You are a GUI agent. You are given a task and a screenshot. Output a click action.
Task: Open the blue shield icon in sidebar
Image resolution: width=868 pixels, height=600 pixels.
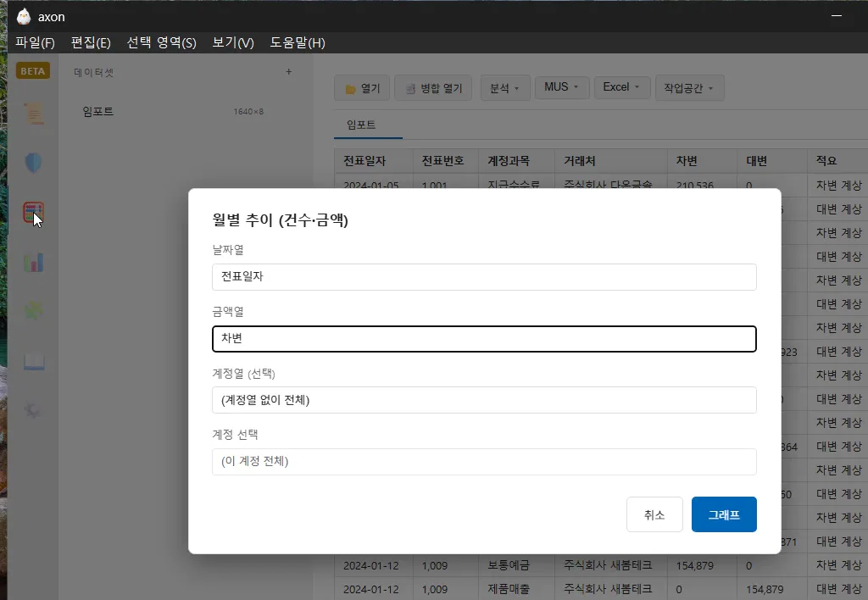click(34, 163)
